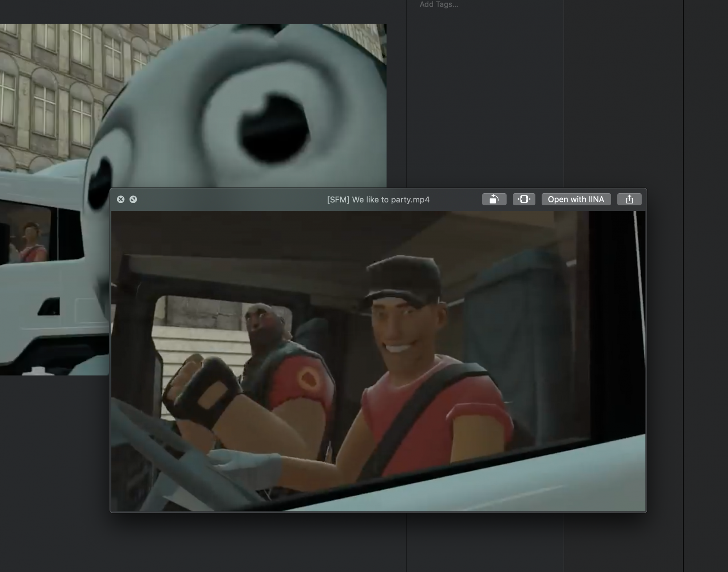Close the Quick Look preview window
The height and width of the screenshot is (572, 728).
(x=120, y=199)
